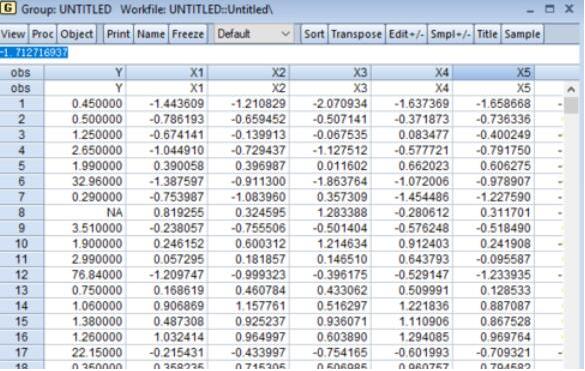Toggle Smpl+/- sample filter

click(450, 34)
